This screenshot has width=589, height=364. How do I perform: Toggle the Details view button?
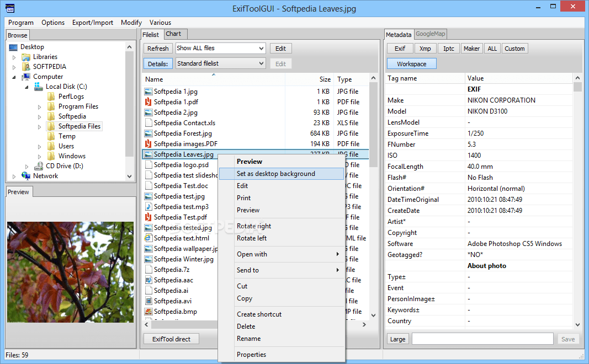(158, 63)
